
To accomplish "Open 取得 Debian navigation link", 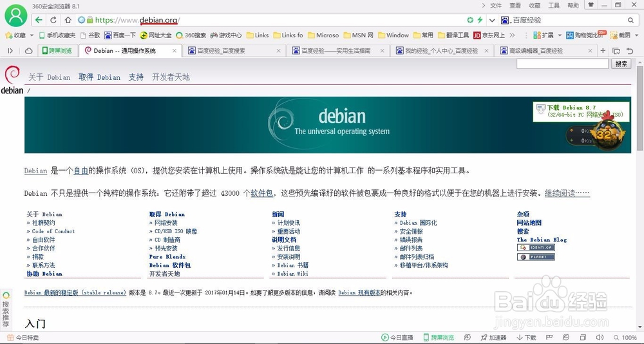I will tap(99, 77).
